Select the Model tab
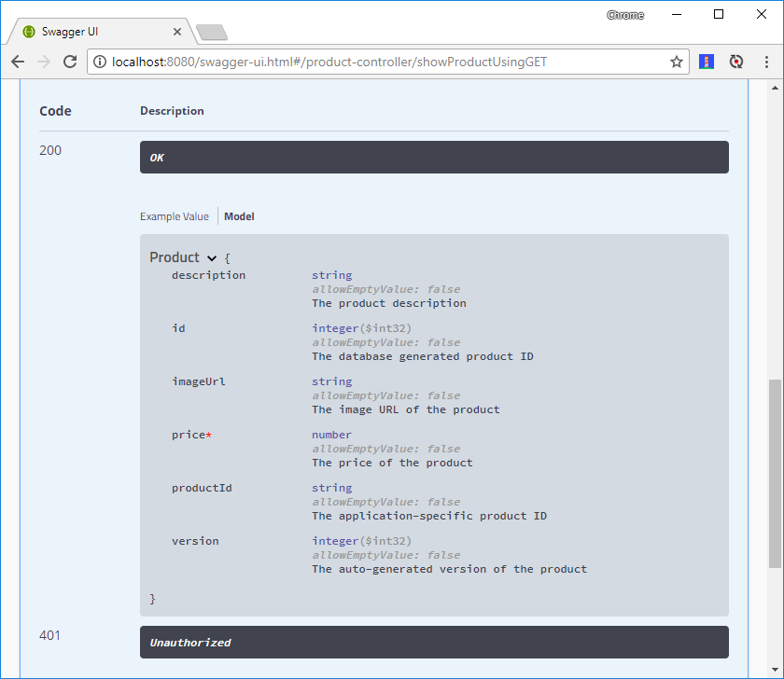Image resolution: width=784 pixels, height=679 pixels. click(x=239, y=216)
